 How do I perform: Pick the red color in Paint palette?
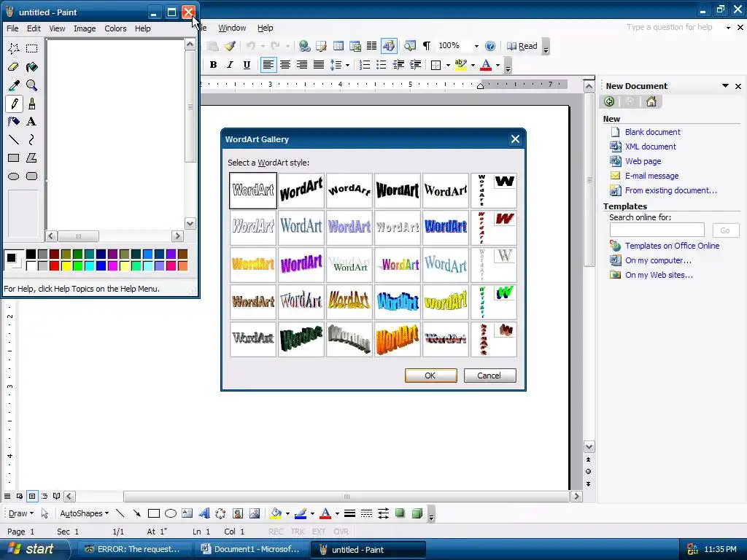(54, 265)
